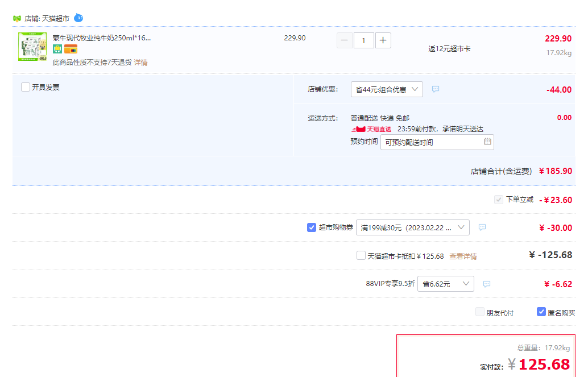
Task: Click the unit price 229.90 under product
Action: [x=295, y=38]
